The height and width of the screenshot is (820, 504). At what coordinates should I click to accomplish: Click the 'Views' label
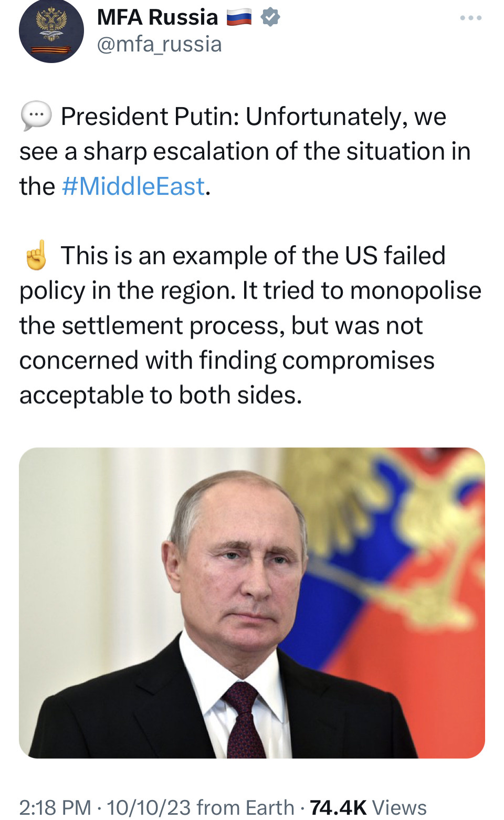coord(399,807)
